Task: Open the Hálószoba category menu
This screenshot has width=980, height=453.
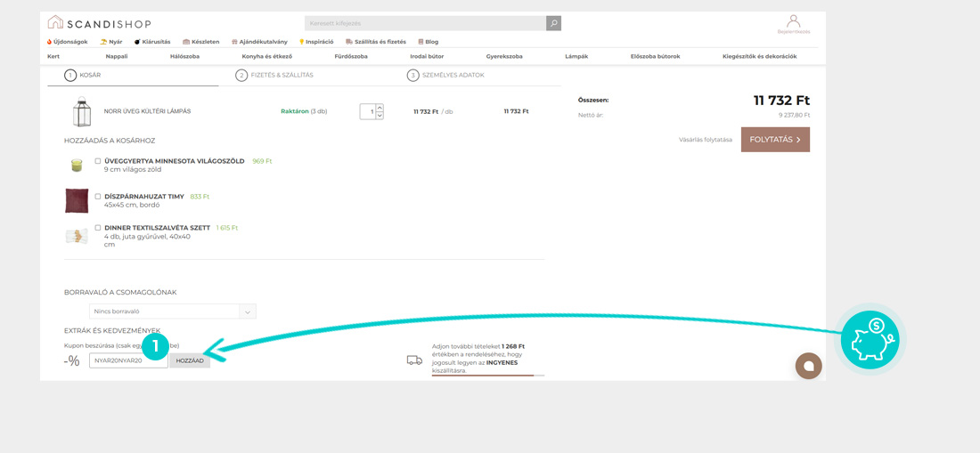Action: tap(184, 56)
